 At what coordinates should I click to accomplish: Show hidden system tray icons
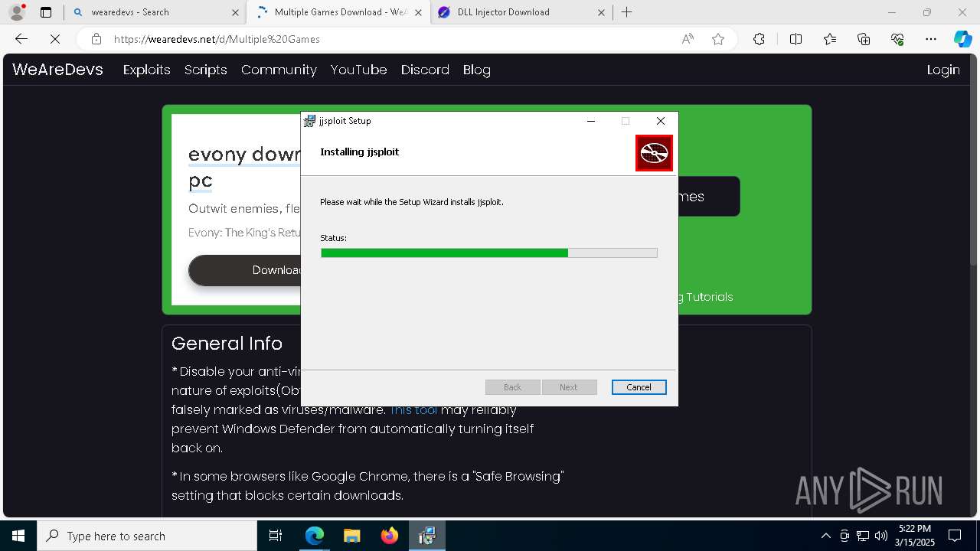[x=825, y=536]
